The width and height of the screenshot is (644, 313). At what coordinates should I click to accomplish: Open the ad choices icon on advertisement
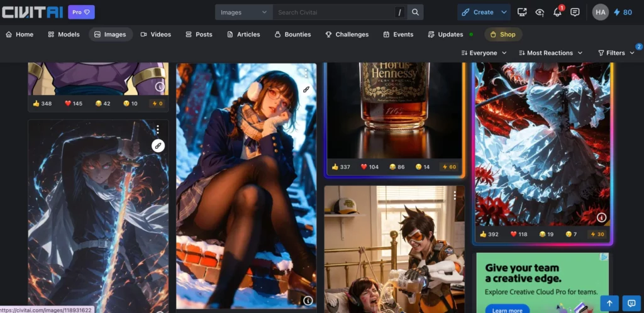tap(604, 257)
